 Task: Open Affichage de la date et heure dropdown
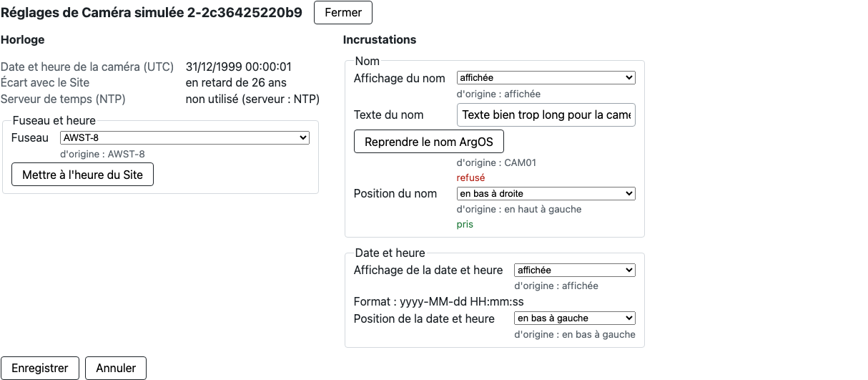[x=575, y=271]
